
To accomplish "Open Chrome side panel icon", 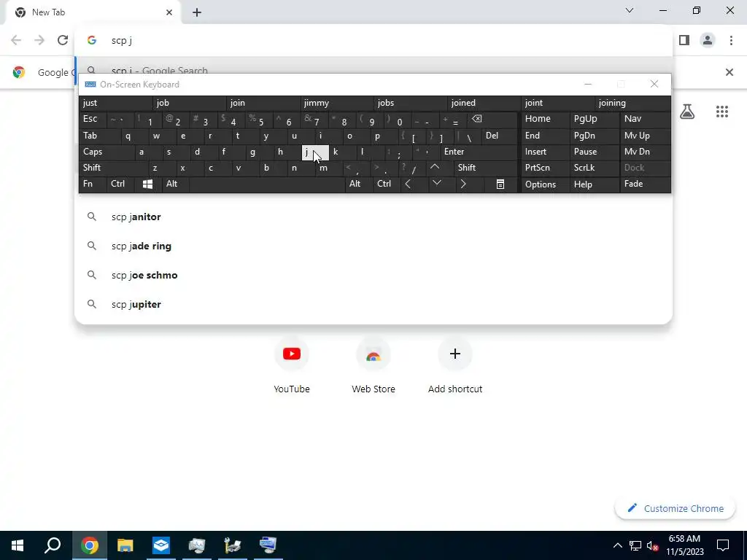I will coord(684,41).
